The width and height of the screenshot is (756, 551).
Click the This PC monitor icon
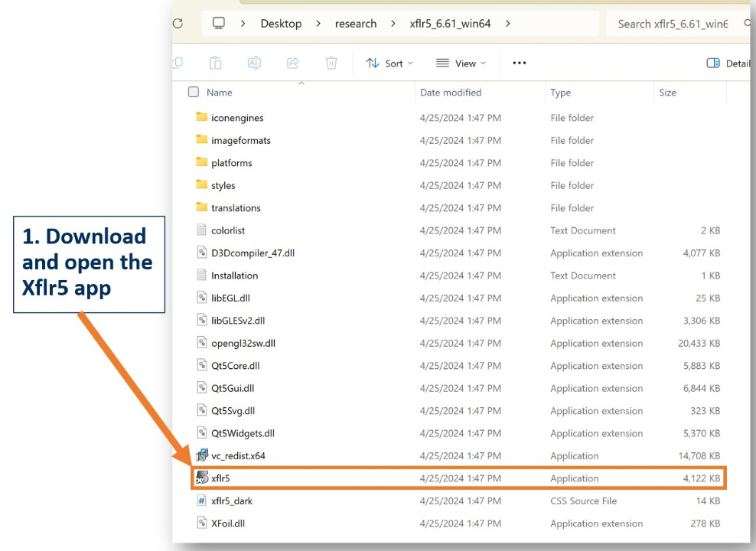220,24
